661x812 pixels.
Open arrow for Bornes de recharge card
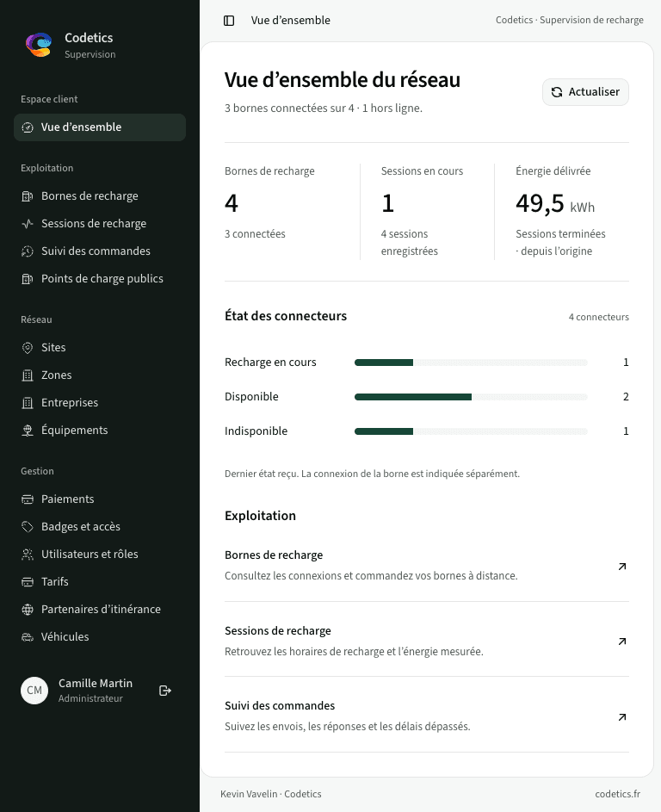[622, 566]
